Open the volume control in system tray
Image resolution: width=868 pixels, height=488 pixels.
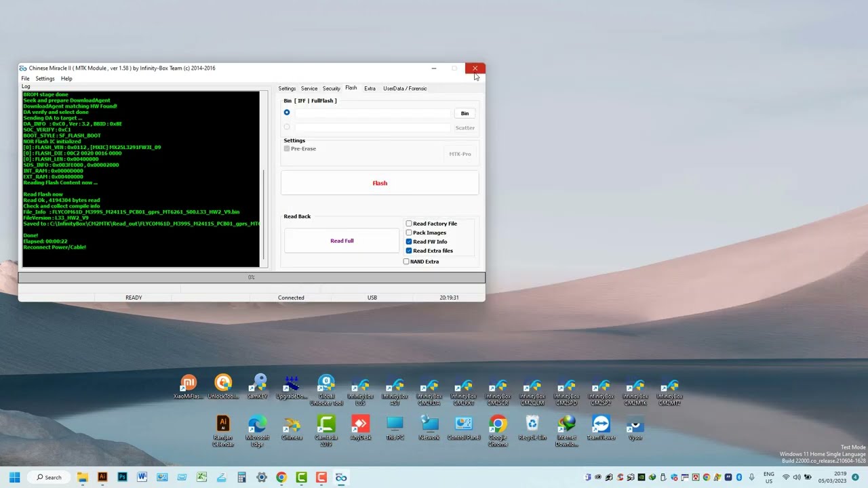tap(797, 477)
